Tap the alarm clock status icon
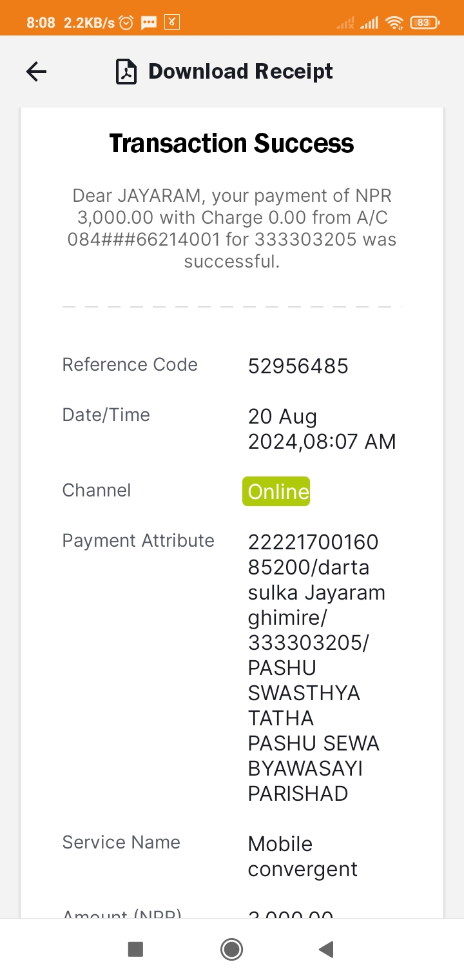 [x=126, y=23]
